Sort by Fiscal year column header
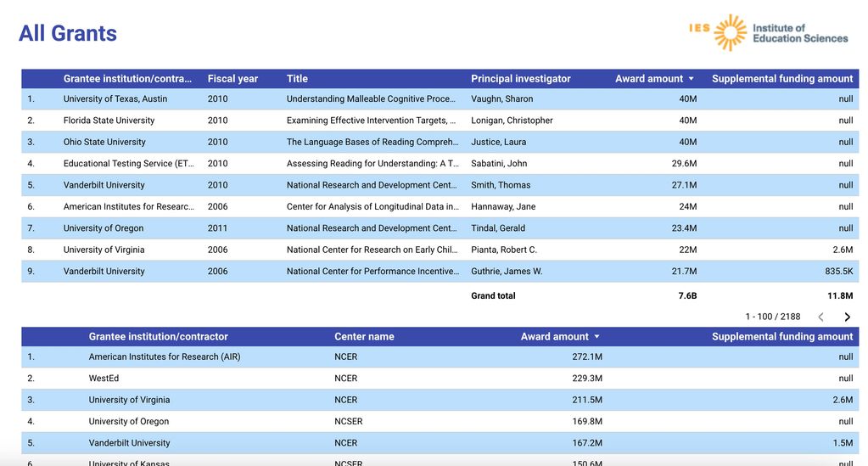This screenshot has width=868, height=466. [232, 79]
